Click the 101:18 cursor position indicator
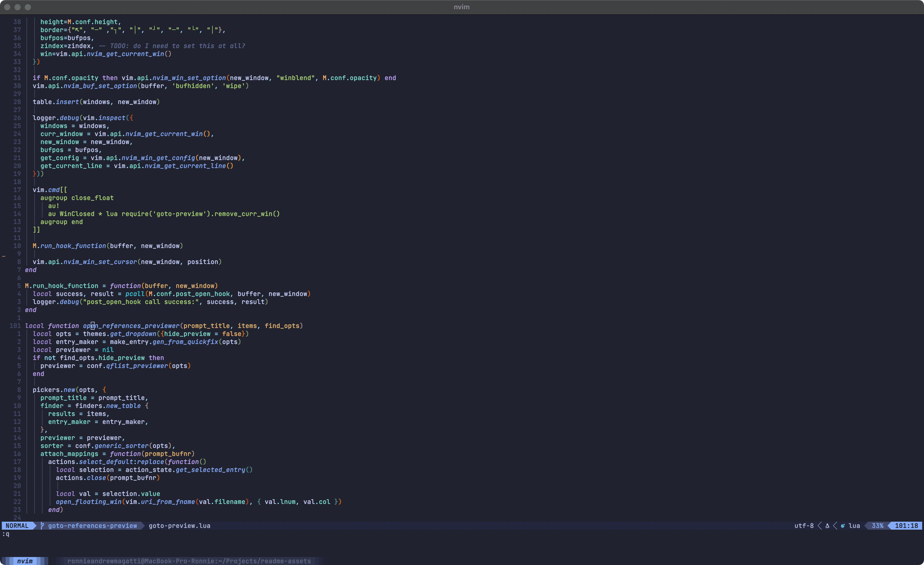This screenshot has width=924, height=565. (906, 526)
